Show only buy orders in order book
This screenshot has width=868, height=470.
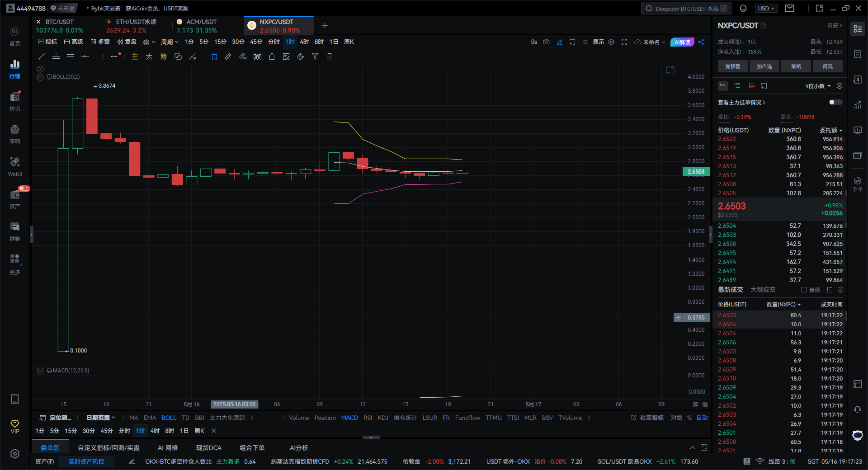[x=737, y=86]
